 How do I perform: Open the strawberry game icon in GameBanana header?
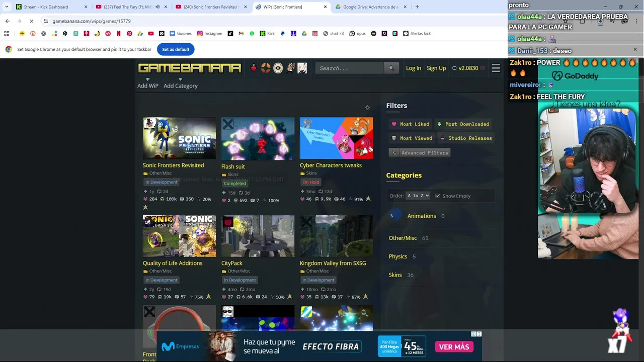(254, 68)
